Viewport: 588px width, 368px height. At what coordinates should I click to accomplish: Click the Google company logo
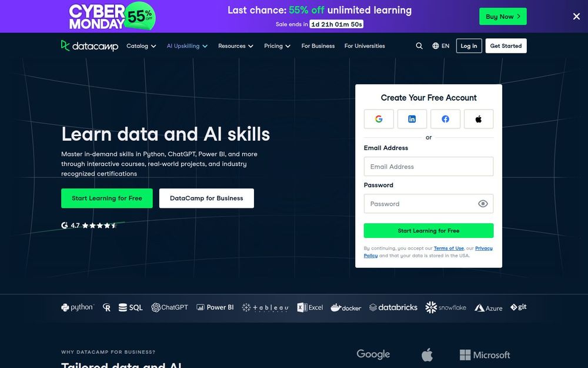coord(373,354)
